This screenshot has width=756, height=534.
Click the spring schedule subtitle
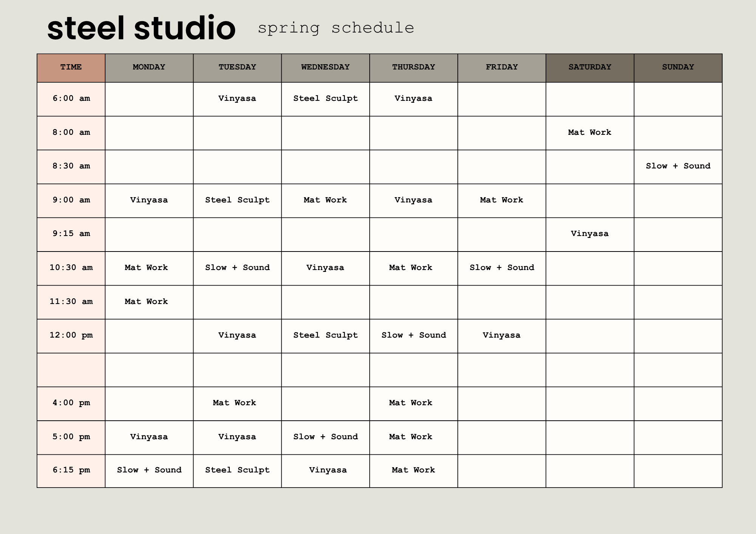coord(336,28)
